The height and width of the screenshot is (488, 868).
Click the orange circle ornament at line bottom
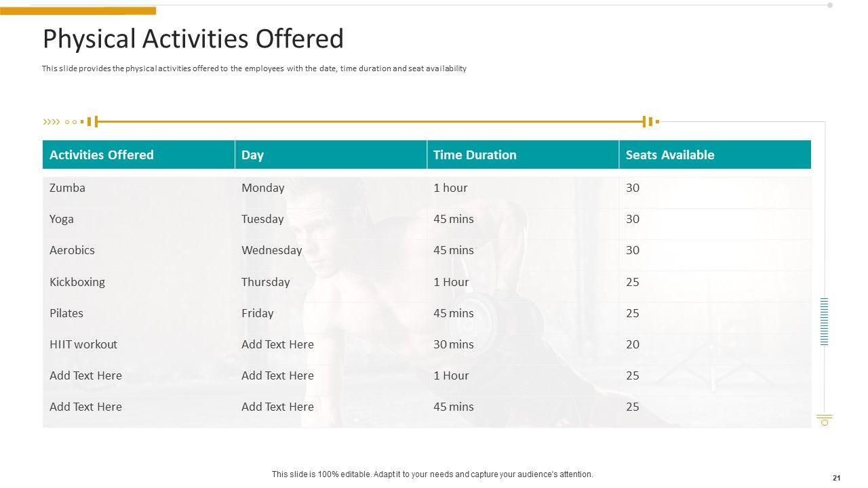825,422
